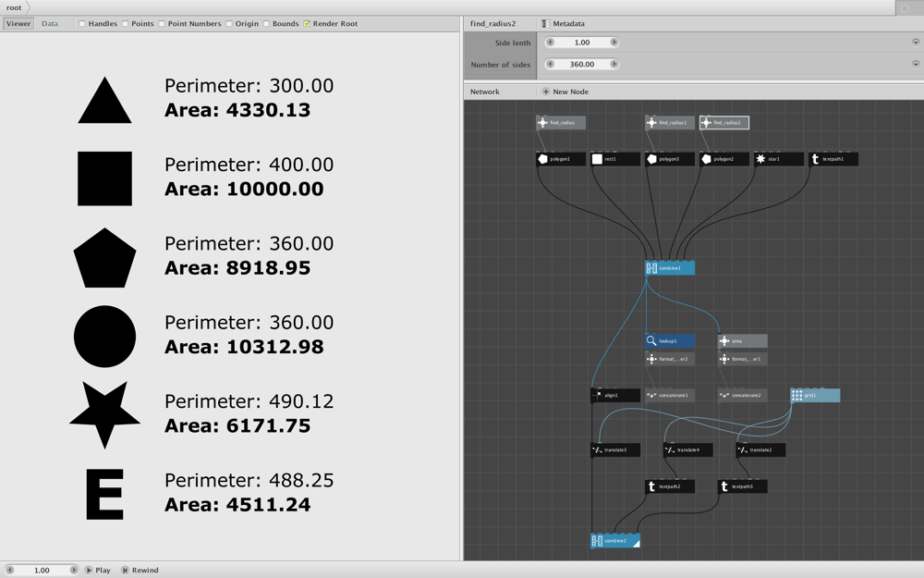Screen dimensions: 924x578
Task: Click the triangle shape in viewer
Action: (x=105, y=104)
